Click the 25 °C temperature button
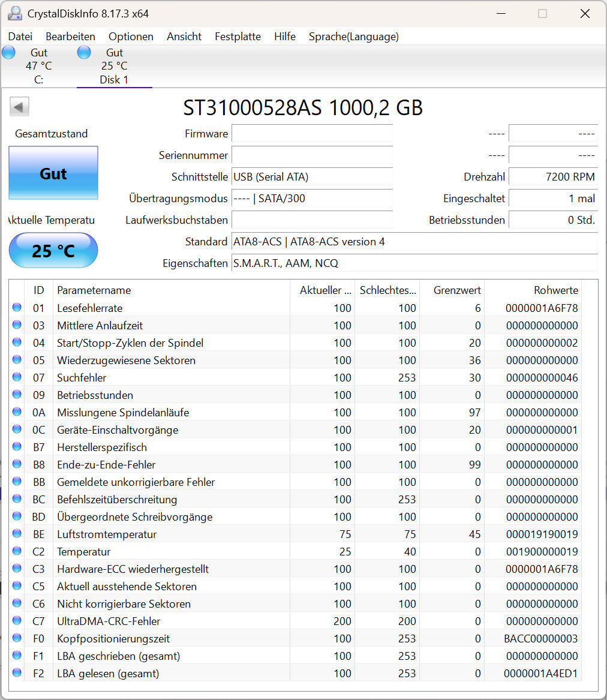The height and width of the screenshot is (700, 607). coord(53,250)
